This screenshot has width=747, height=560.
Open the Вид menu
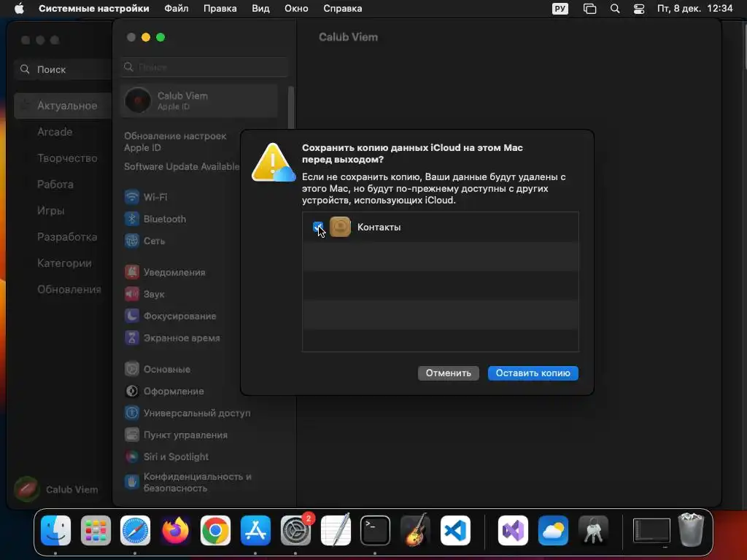(x=260, y=9)
